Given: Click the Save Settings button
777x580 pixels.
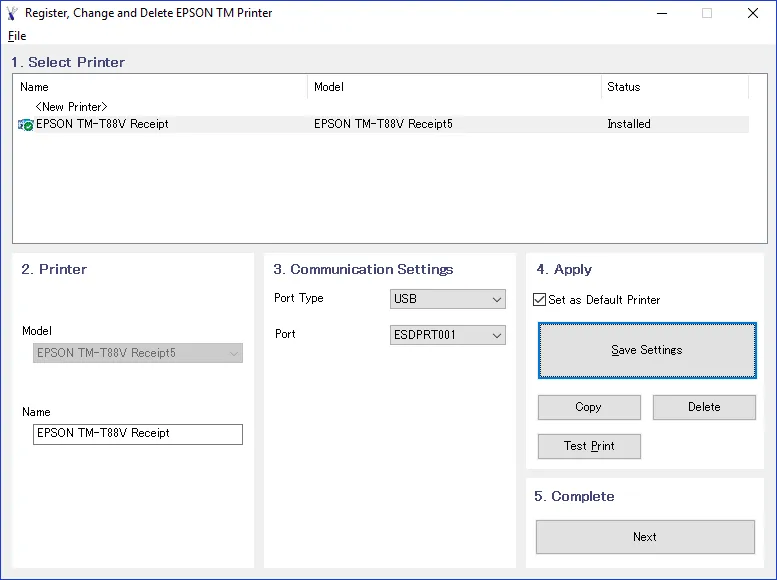Looking at the screenshot, I should point(647,350).
